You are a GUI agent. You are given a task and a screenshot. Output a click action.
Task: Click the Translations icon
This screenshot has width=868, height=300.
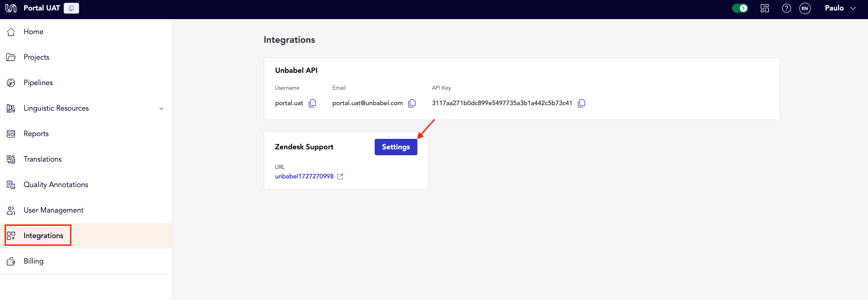coord(11,159)
